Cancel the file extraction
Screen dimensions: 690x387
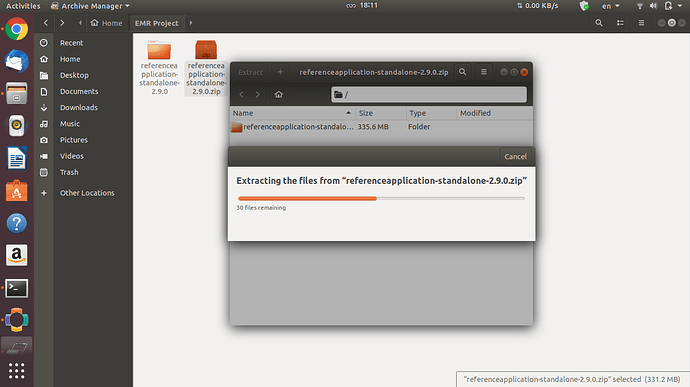pos(515,157)
